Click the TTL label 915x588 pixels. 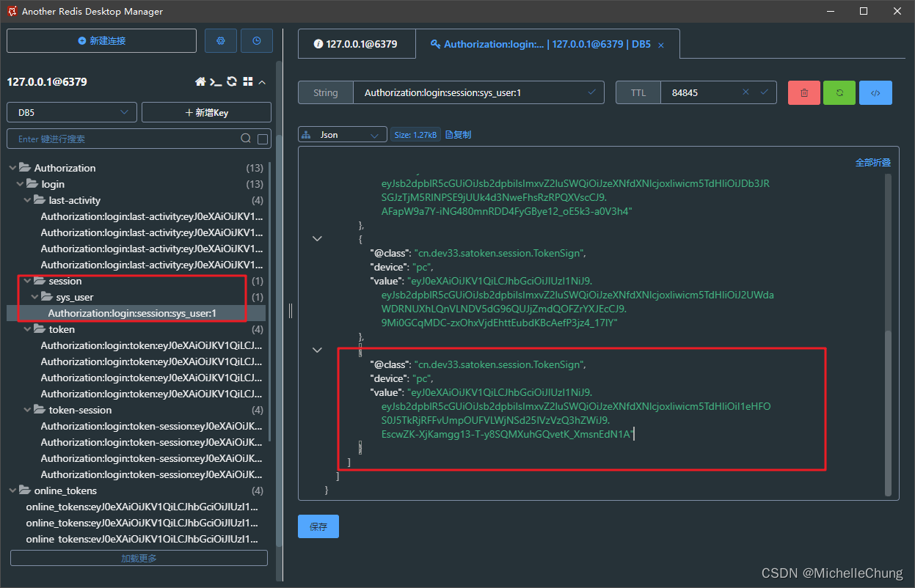click(x=638, y=93)
